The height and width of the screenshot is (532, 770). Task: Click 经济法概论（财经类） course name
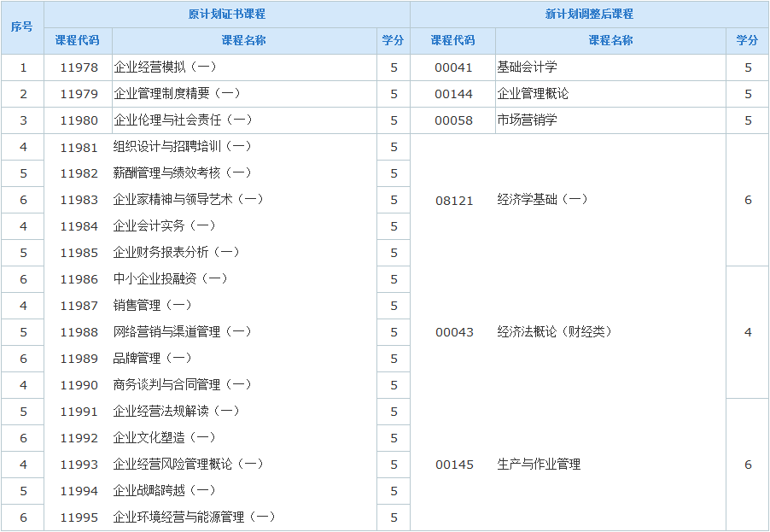(555, 332)
